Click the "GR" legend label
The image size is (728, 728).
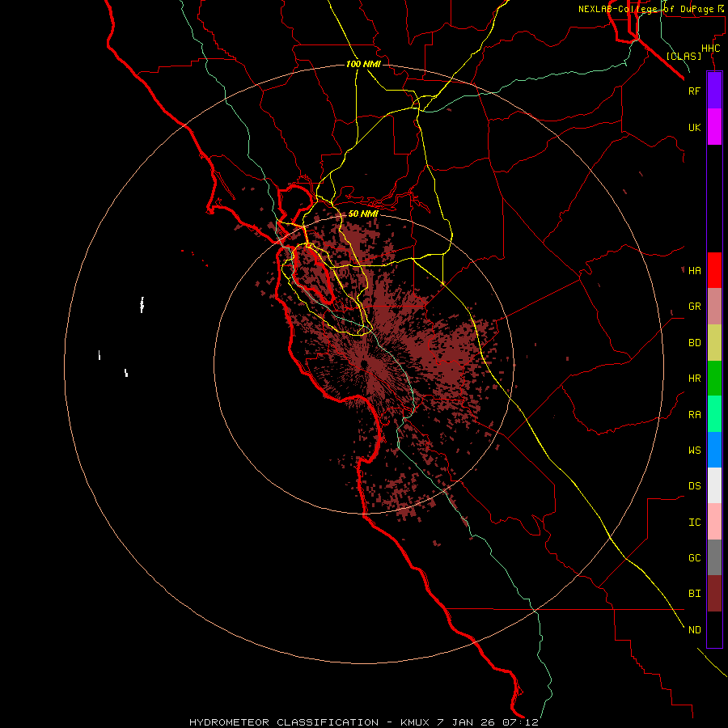[x=694, y=307]
